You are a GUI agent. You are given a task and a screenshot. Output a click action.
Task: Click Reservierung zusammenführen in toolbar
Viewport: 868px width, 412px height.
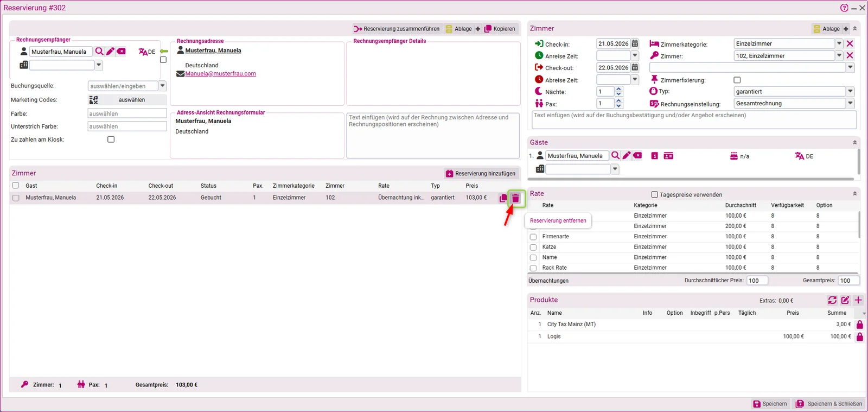click(397, 29)
